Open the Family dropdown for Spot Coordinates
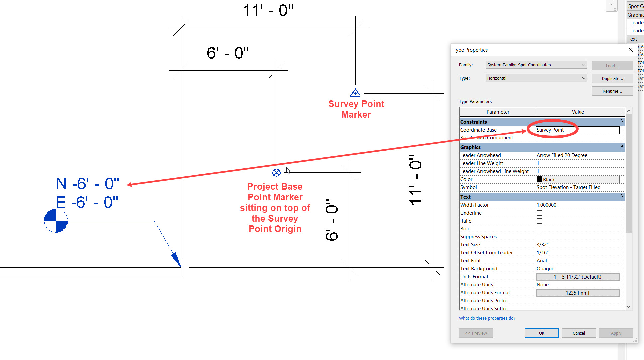The height and width of the screenshot is (360, 644). (x=584, y=65)
